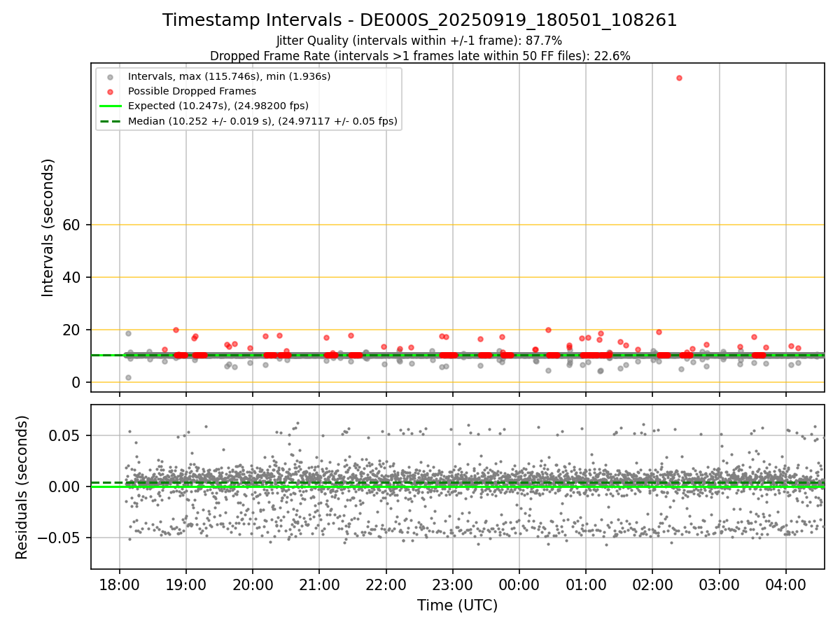This screenshot has height=630, width=840.
Task: Select the Jitter Quality 87.7% subtitle line
Action: pos(420,41)
